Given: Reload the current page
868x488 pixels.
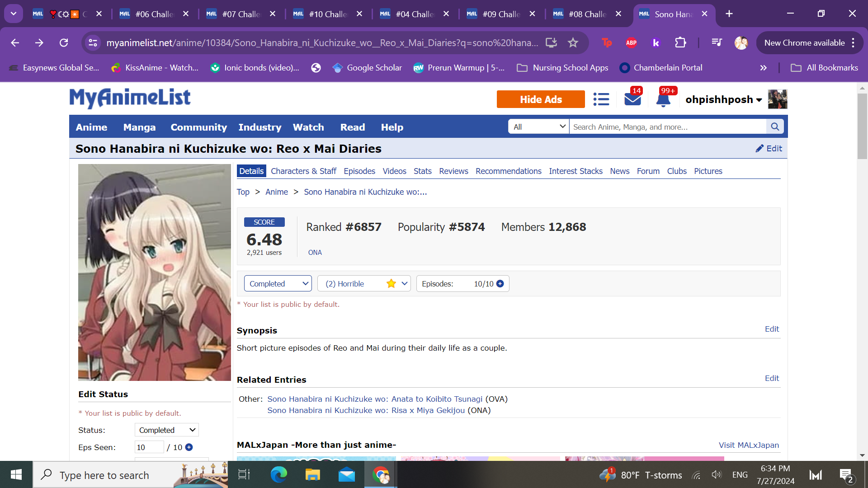Looking at the screenshot, I should point(64,42).
